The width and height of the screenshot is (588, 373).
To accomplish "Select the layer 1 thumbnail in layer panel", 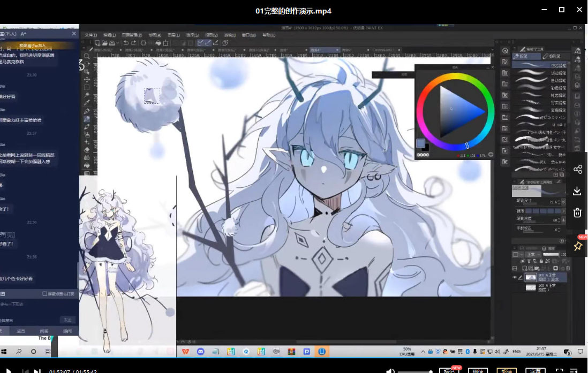I will [x=530, y=287].
